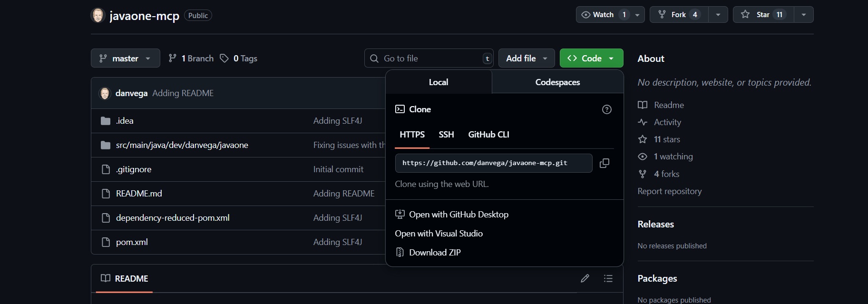The width and height of the screenshot is (868, 304).
Task: Click Download ZIP
Action: tap(428, 253)
